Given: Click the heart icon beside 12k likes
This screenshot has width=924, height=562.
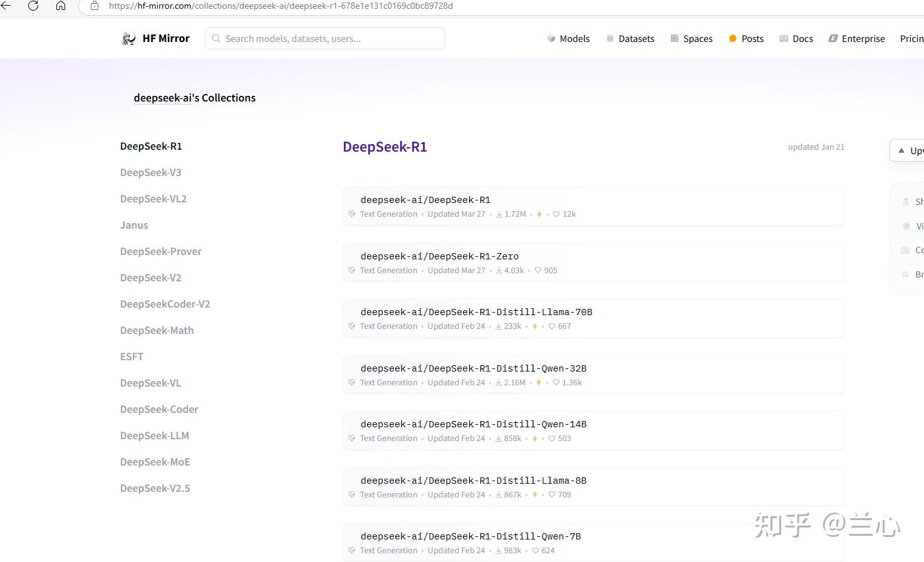Looking at the screenshot, I should pos(556,214).
